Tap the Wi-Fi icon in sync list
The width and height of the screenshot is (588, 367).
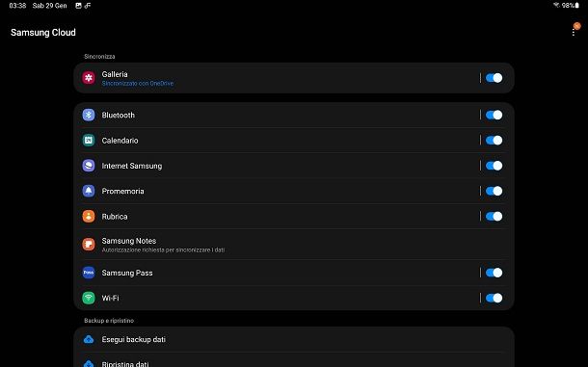tap(89, 298)
